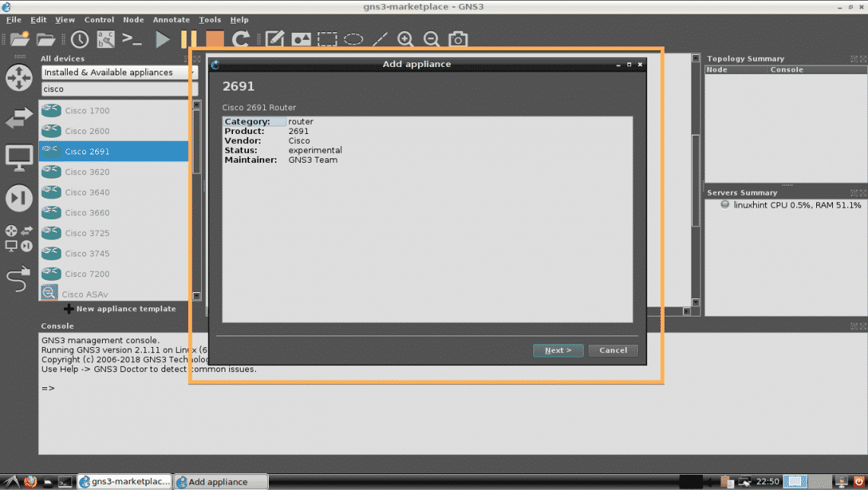The image size is (868, 490).
Task: Cancel the Add appliance dialog
Action: pos(613,350)
